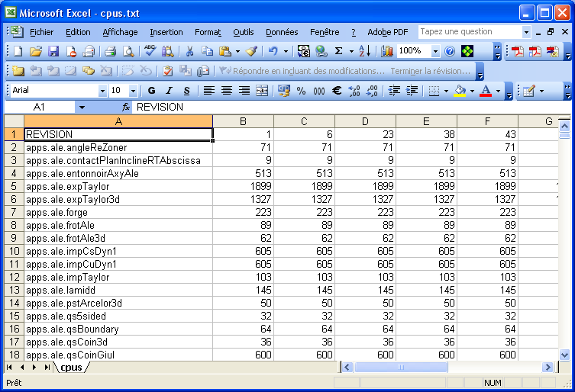575x392 pixels.
Task: Click the New workbook icon
Action: coord(18,51)
